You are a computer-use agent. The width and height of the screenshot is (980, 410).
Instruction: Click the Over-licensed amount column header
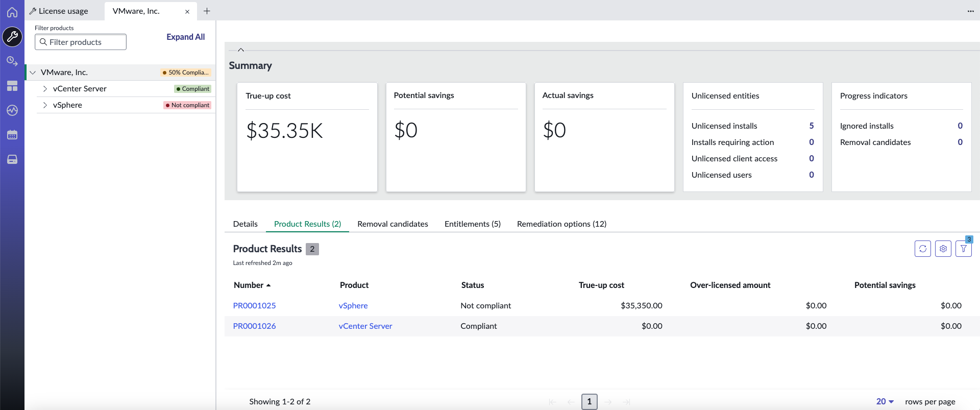pyautogui.click(x=730, y=285)
